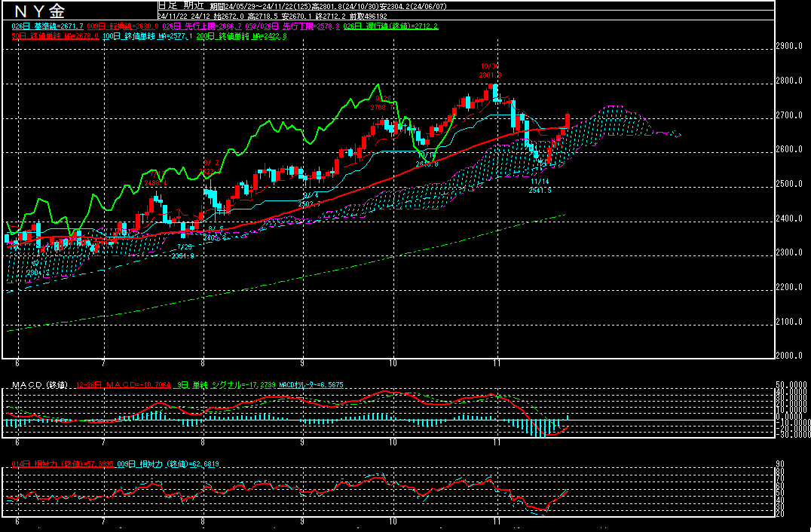Select the 026日 遅行線(終値)=2712.2 legend
Image resolution: width=811 pixels, height=532 pixels.
coord(391,26)
